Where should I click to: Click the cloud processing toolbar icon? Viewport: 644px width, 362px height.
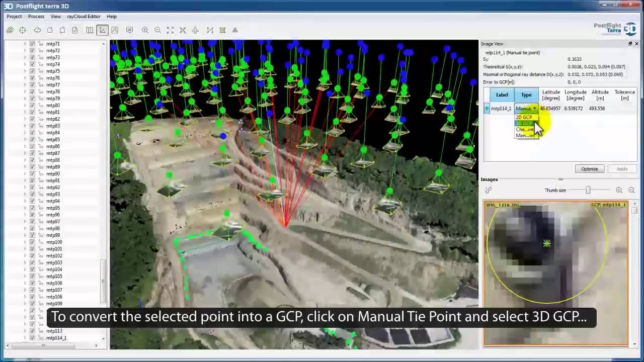37,30
